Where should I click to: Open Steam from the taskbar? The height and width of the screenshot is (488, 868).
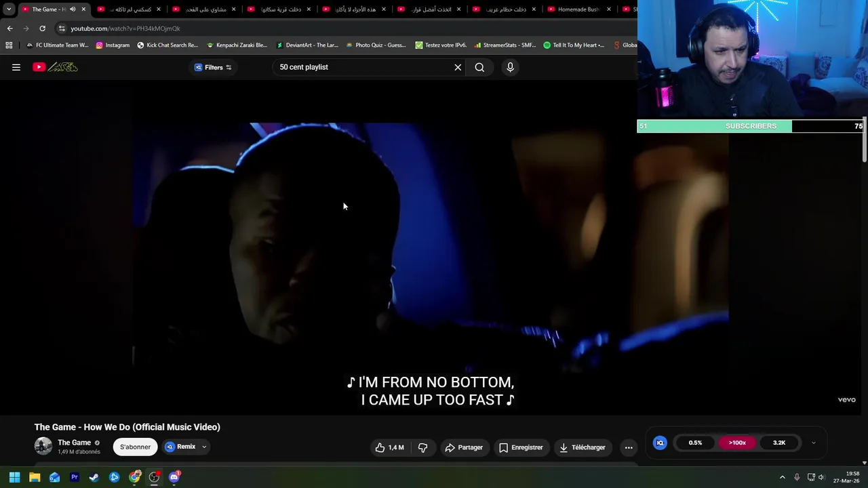point(94,477)
